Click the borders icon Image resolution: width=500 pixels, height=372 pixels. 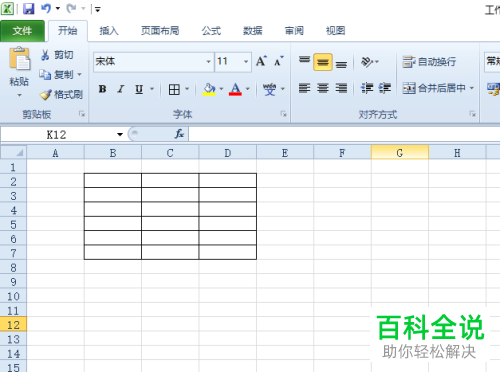click(174, 89)
